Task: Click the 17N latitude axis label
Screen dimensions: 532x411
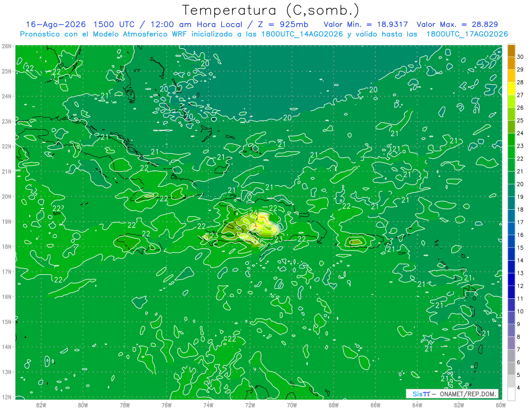Action: click(x=7, y=272)
